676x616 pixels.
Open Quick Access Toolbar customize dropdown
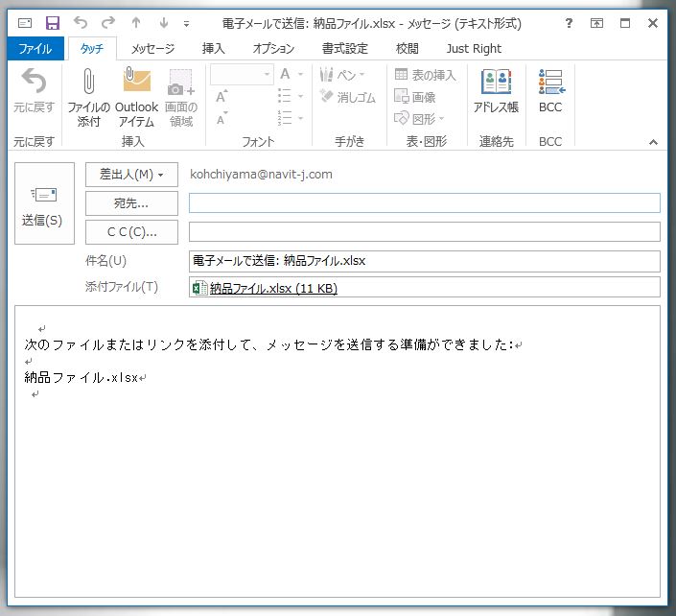[186, 24]
